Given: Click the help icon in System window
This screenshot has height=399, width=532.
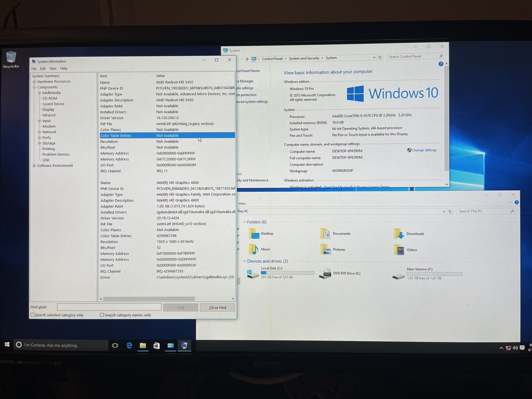Looking at the screenshot, I should (x=441, y=64).
